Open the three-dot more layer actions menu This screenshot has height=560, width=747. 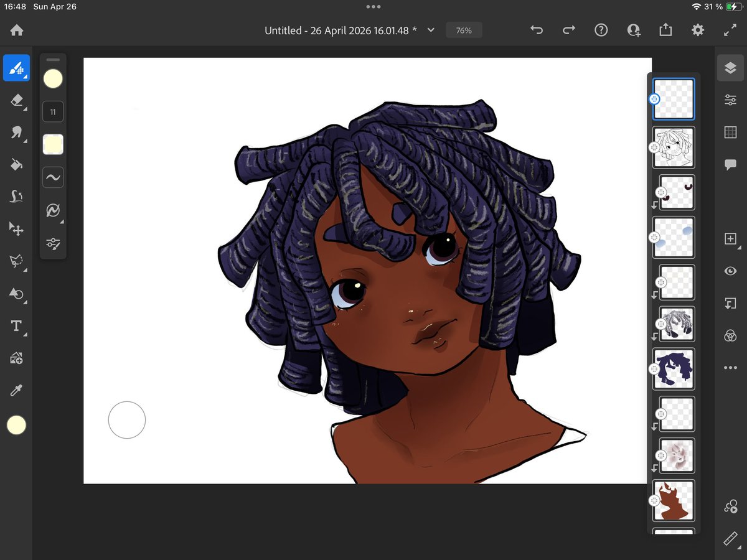(x=730, y=368)
